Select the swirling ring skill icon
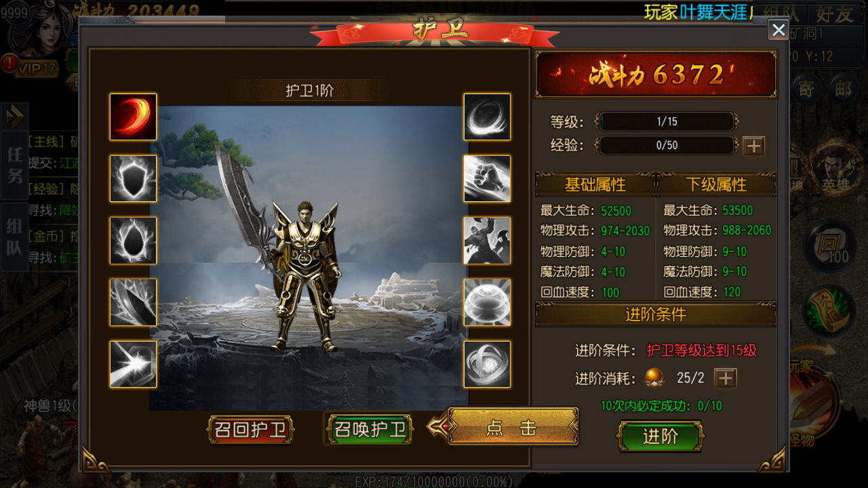 (x=487, y=117)
